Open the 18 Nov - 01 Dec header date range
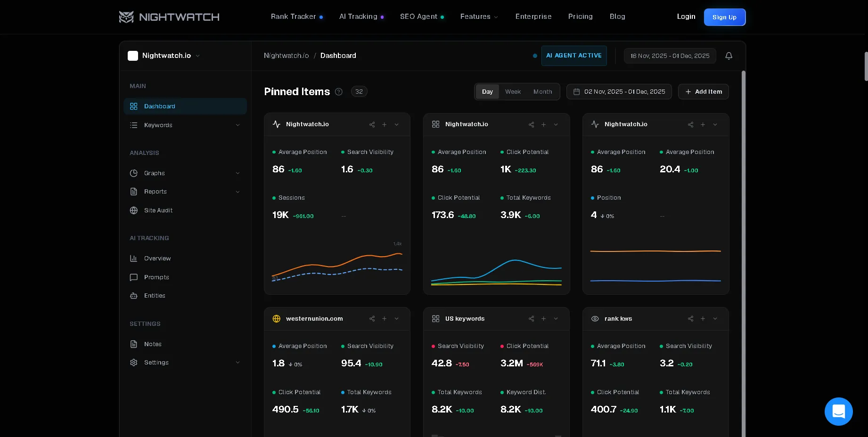 (670, 56)
